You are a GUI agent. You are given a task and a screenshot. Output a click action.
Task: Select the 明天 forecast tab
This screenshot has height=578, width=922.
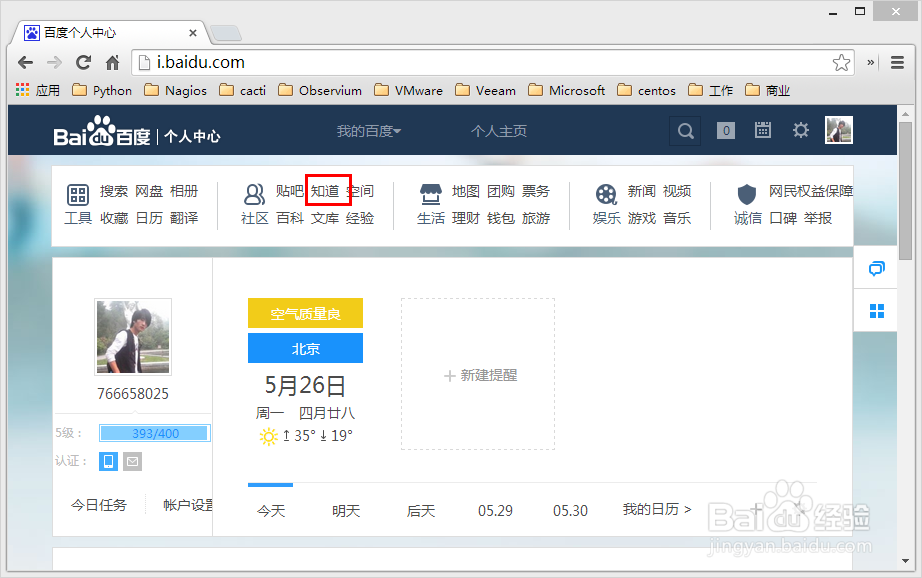[x=346, y=510]
